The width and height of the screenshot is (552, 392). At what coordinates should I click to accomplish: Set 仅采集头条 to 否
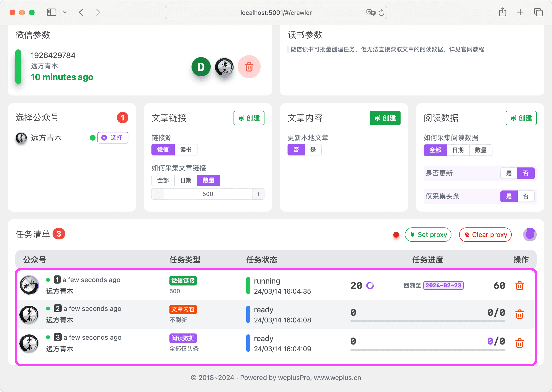(526, 196)
